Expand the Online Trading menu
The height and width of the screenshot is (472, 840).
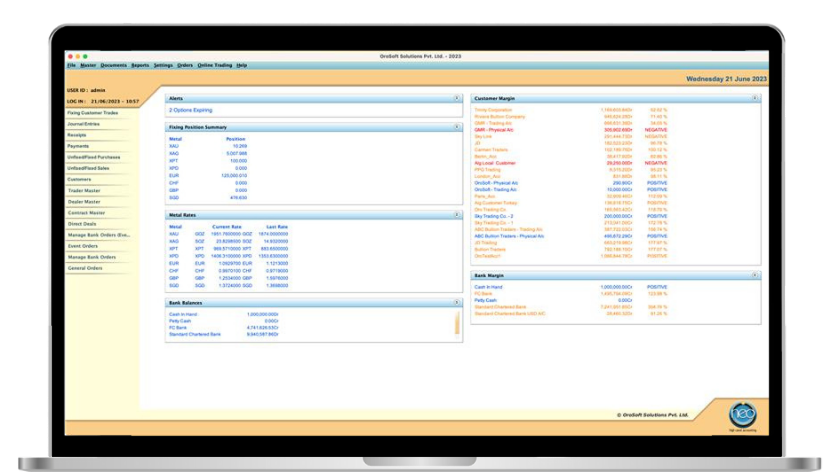click(214, 65)
